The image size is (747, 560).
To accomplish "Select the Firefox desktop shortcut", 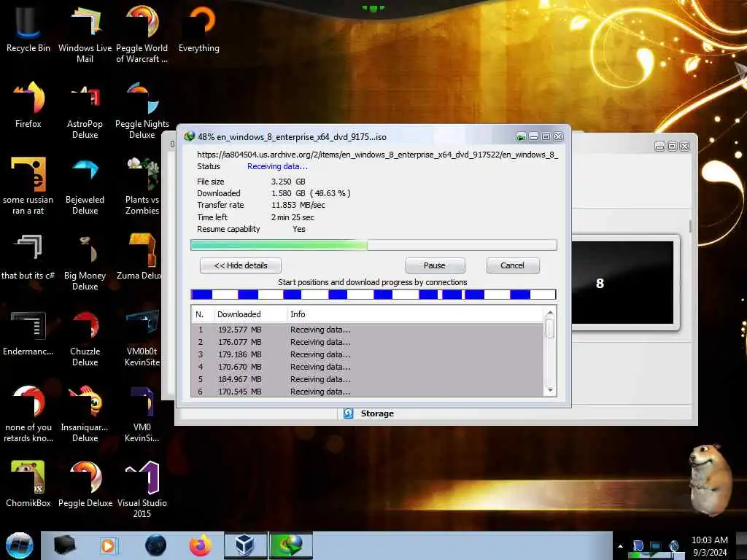I will click(x=28, y=105).
